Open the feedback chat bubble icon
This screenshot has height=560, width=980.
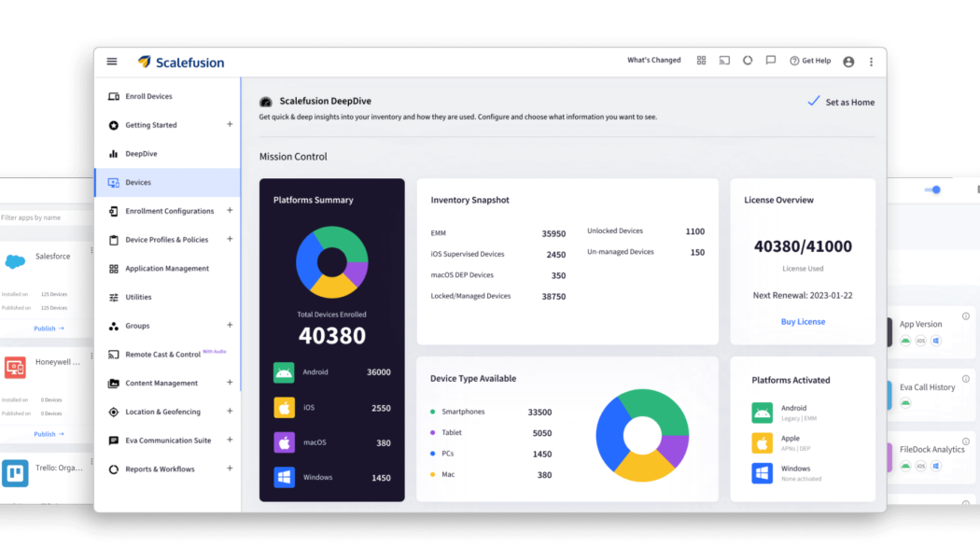(770, 60)
